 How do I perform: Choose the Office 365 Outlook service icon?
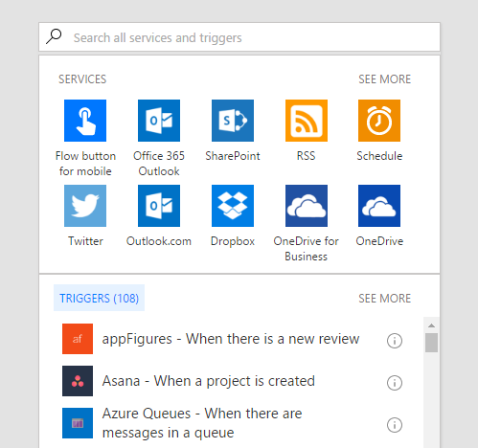coord(159,121)
